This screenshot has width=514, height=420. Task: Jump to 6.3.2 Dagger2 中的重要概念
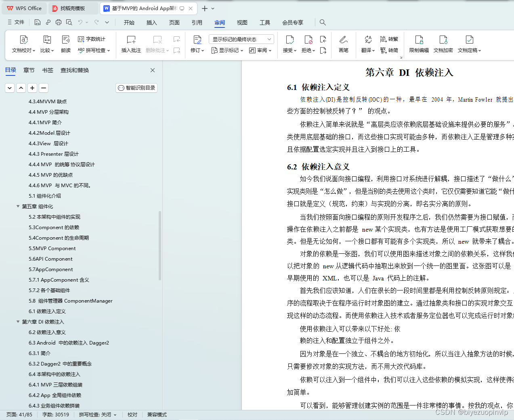coord(60,364)
